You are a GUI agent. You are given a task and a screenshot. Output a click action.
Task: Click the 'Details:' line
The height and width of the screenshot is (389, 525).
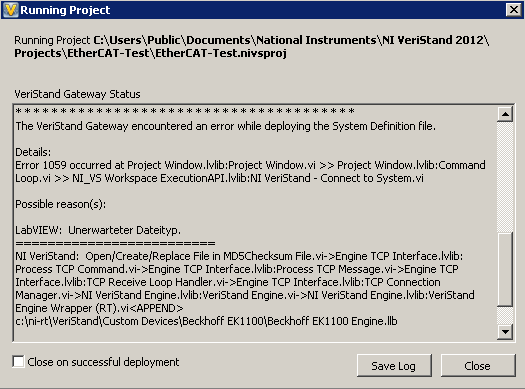33,152
